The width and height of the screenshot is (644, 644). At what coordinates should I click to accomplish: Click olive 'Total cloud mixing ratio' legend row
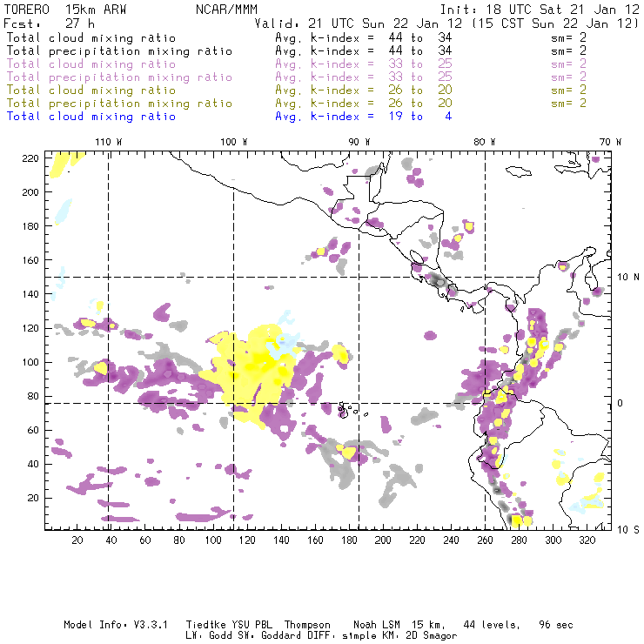click(297, 90)
